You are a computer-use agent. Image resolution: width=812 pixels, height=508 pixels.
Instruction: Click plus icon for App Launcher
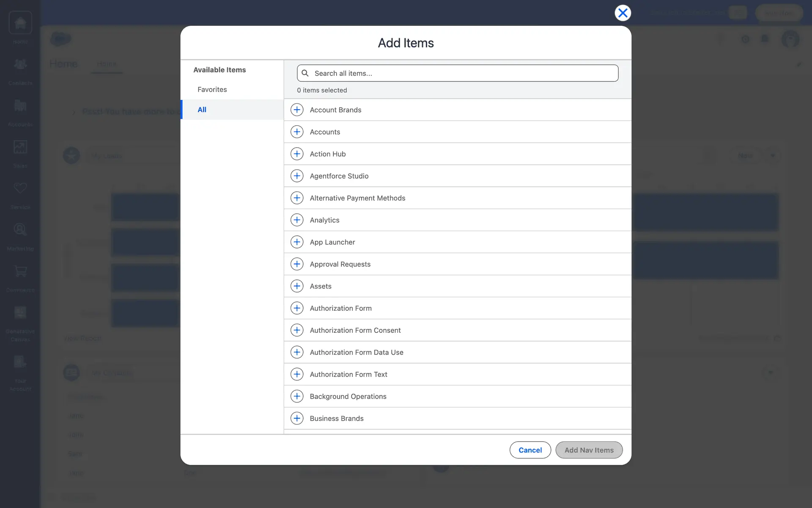(x=297, y=242)
